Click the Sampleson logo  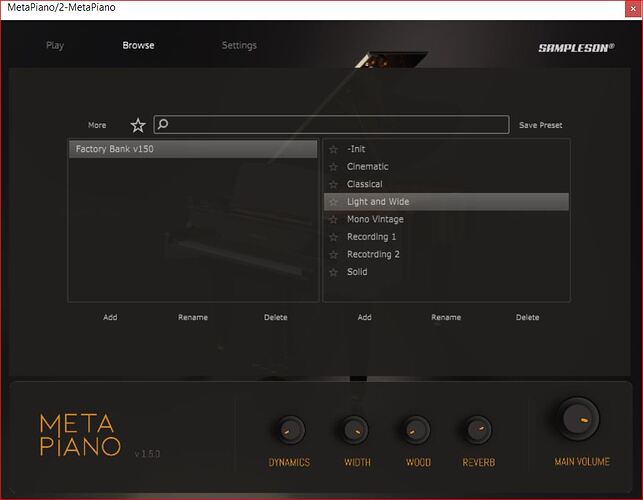[x=576, y=48]
